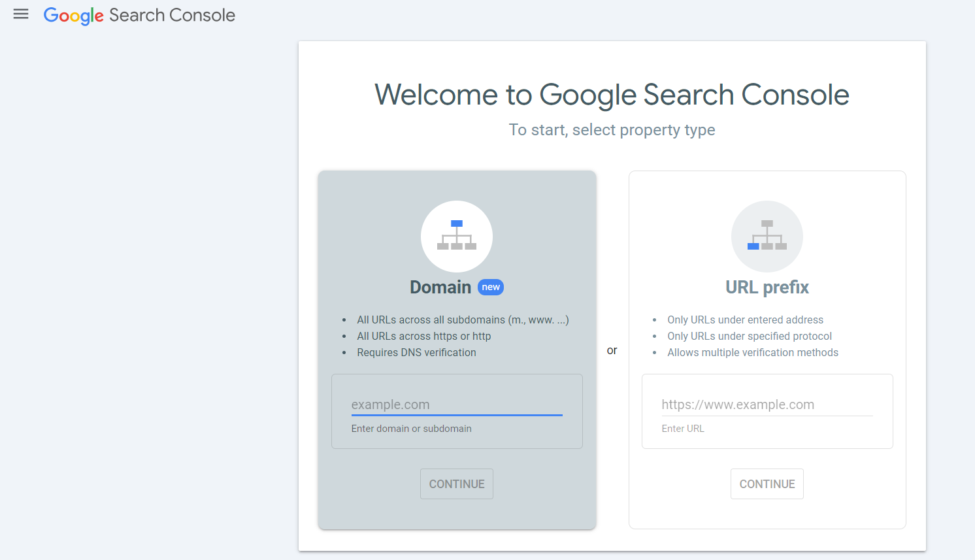Screen dimensions: 975x560
Task: Select the Domain property sitemap icon
Action: coord(457,236)
